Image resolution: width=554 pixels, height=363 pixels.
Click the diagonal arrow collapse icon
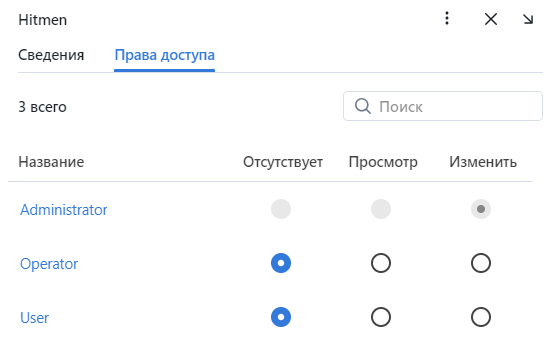click(x=528, y=19)
